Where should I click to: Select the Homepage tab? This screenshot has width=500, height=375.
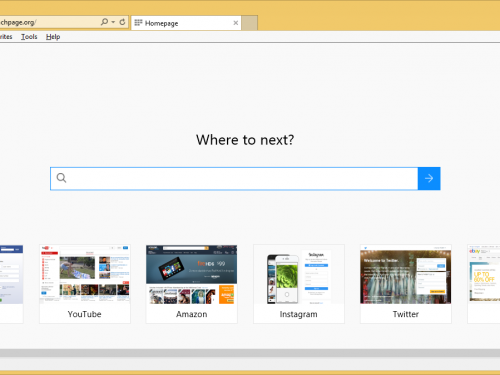[186, 23]
